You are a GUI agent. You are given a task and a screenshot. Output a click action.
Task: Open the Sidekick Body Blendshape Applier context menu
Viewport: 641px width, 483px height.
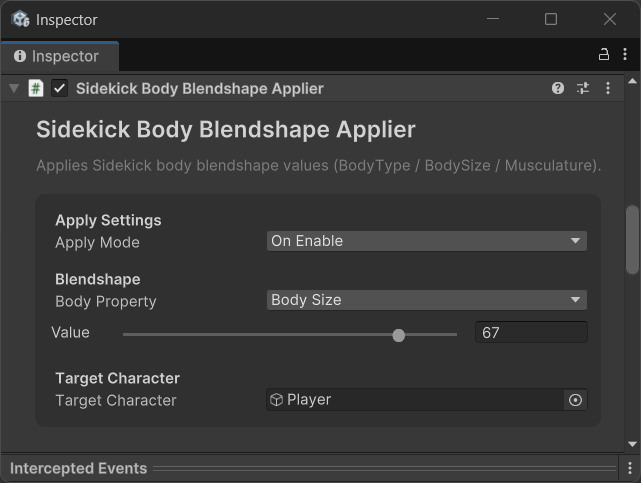coord(608,89)
